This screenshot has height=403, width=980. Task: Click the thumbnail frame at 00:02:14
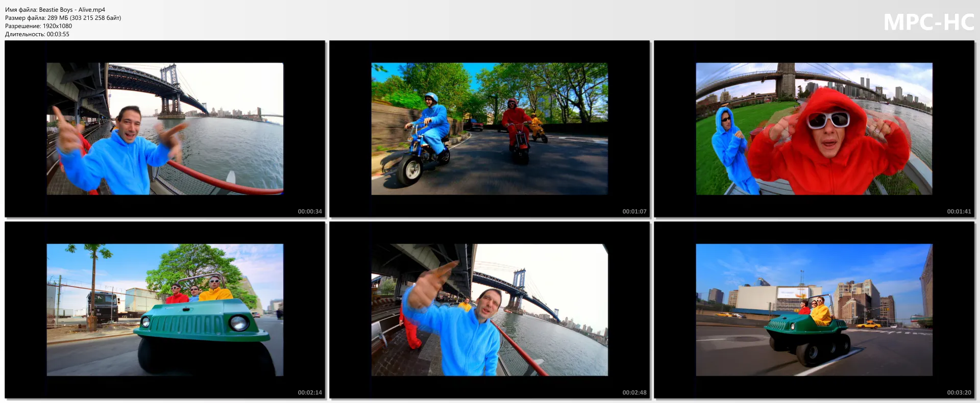pos(165,310)
